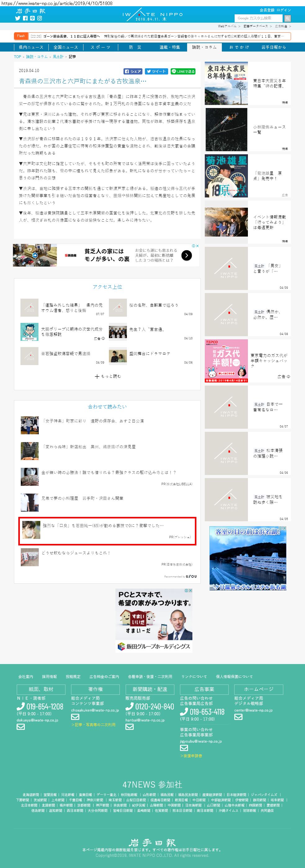Click the ログイン link
This screenshot has width=305, height=868.
click(x=284, y=10)
